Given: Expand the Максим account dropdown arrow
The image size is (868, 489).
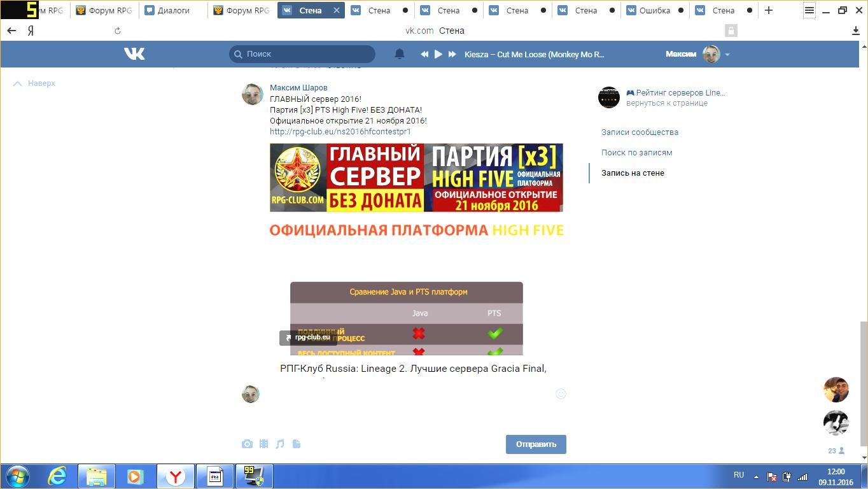Looking at the screenshot, I should click(727, 55).
